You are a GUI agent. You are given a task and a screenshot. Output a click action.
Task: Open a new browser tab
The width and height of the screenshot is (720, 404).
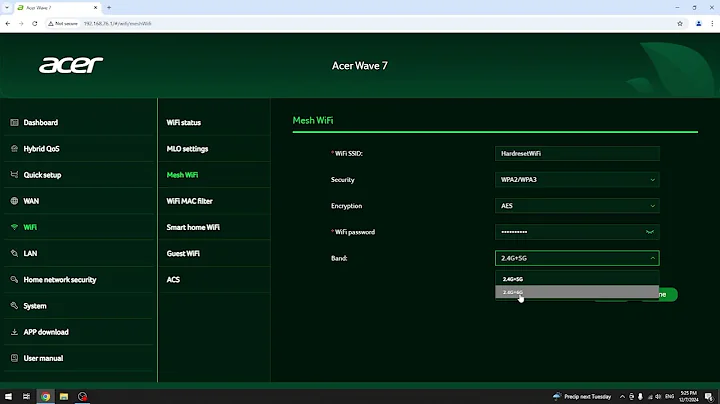tap(109, 7)
